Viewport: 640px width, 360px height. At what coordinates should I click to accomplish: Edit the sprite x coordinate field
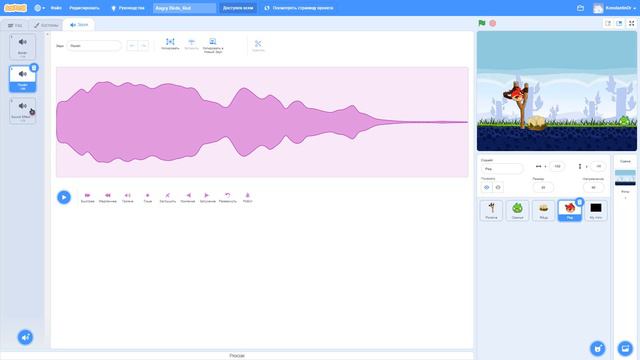557,167
